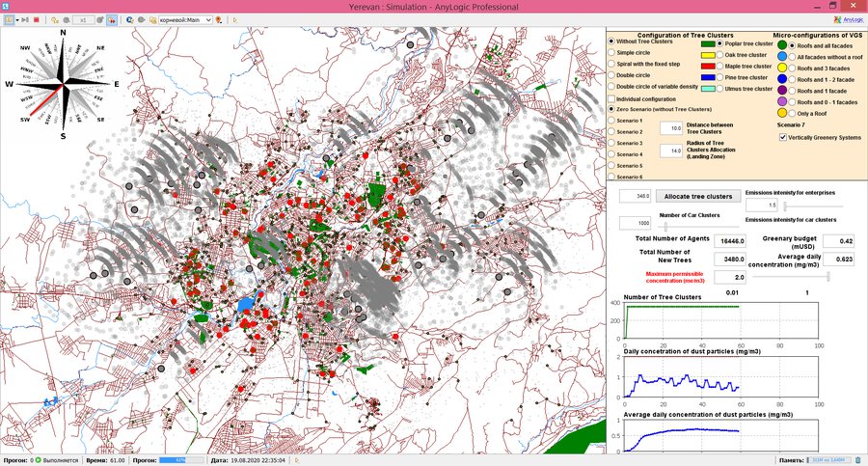The image size is (868, 466).
Task: Select Simple circle configuration
Action: [x=611, y=53]
